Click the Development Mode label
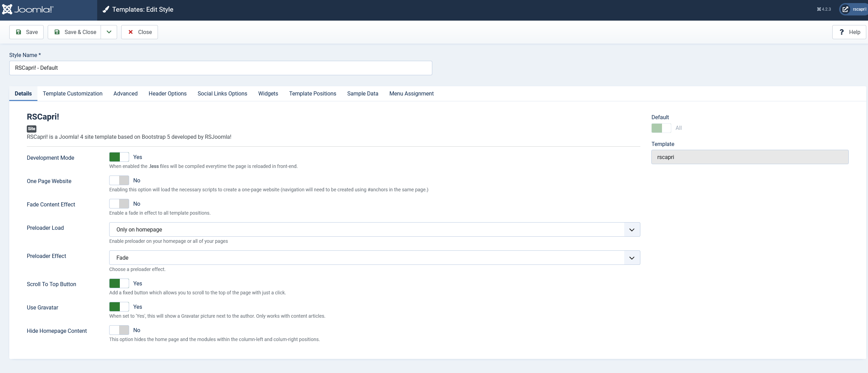Screen dimensions: 868x373 (x=50, y=158)
